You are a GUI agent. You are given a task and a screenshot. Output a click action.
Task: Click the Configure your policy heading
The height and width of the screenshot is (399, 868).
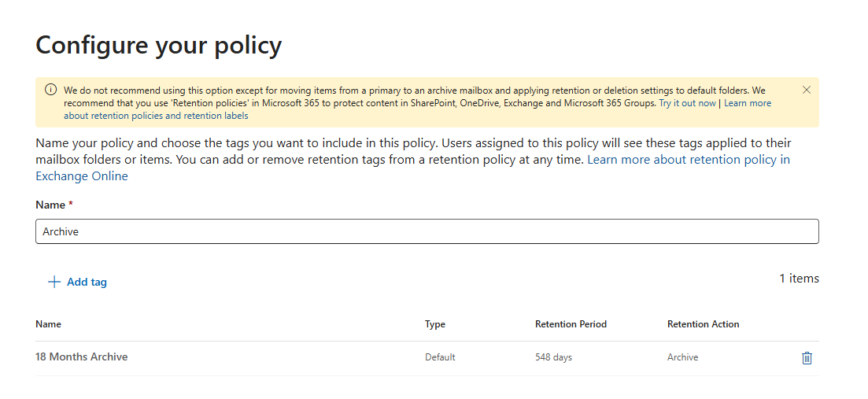[159, 46]
